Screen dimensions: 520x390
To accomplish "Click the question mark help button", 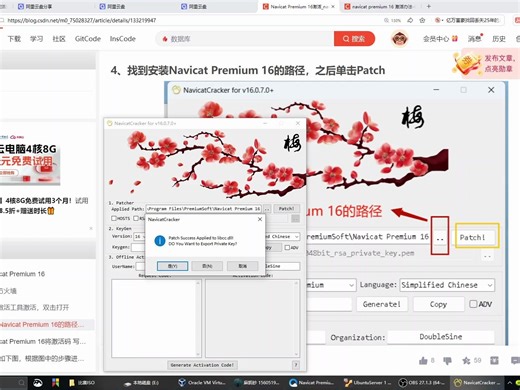I will [x=296, y=365].
